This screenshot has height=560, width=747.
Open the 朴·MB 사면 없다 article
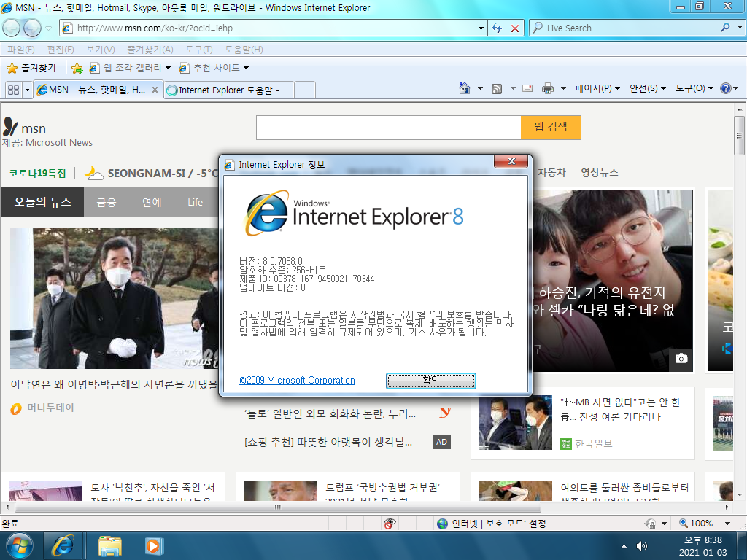(x=620, y=410)
